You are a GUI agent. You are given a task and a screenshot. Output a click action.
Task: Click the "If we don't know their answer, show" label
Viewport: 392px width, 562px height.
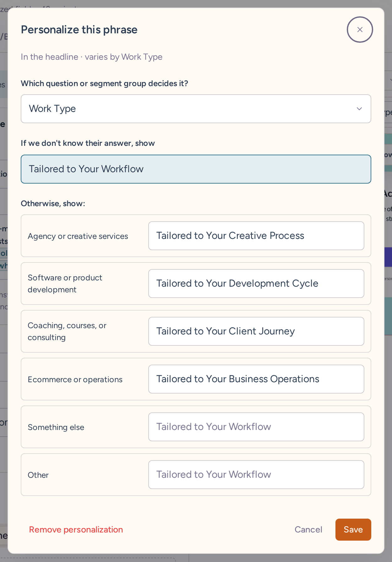tap(88, 143)
